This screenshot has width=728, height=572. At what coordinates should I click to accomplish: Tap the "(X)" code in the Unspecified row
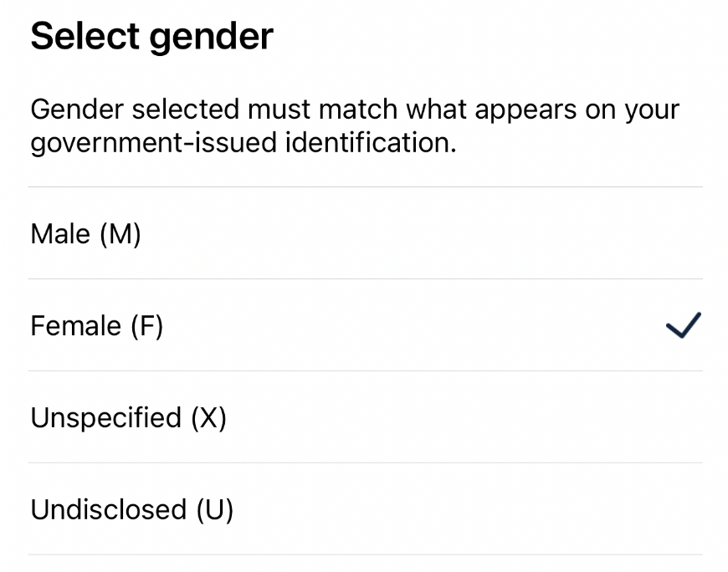pos(208,418)
